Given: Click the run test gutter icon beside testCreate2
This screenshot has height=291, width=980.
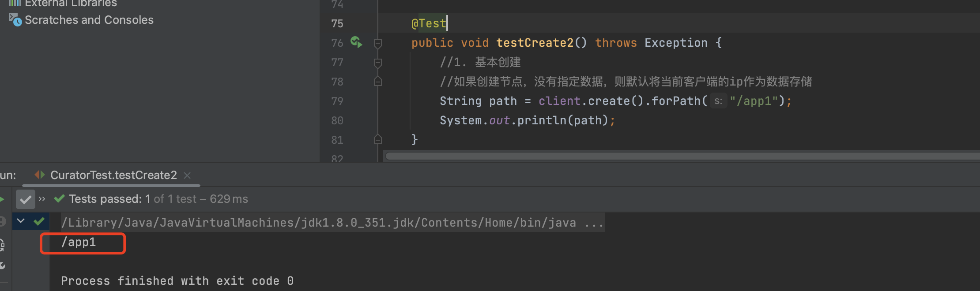Looking at the screenshot, I should [x=356, y=42].
